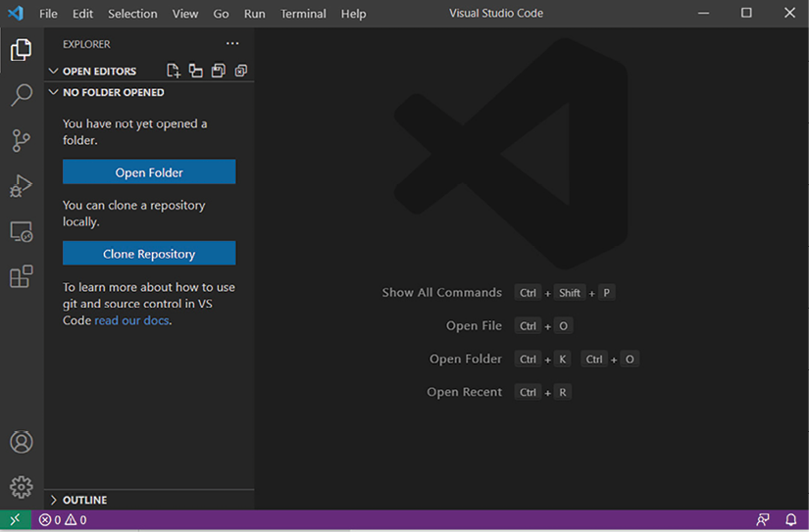Click the Show All Commands label

click(441, 293)
